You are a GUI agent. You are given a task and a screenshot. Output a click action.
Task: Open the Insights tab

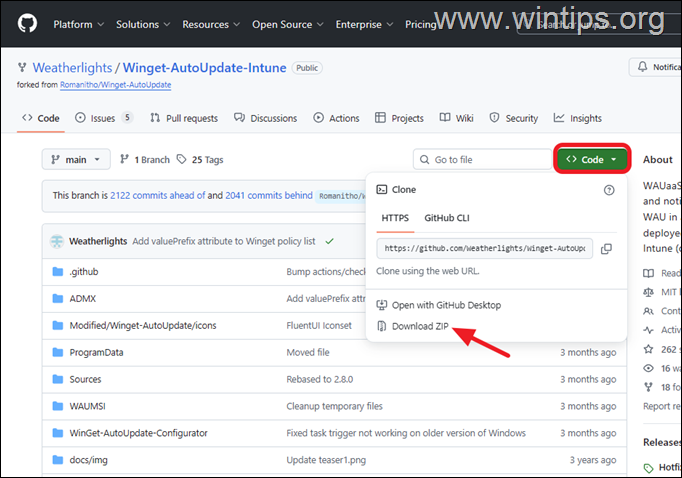click(578, 118)
